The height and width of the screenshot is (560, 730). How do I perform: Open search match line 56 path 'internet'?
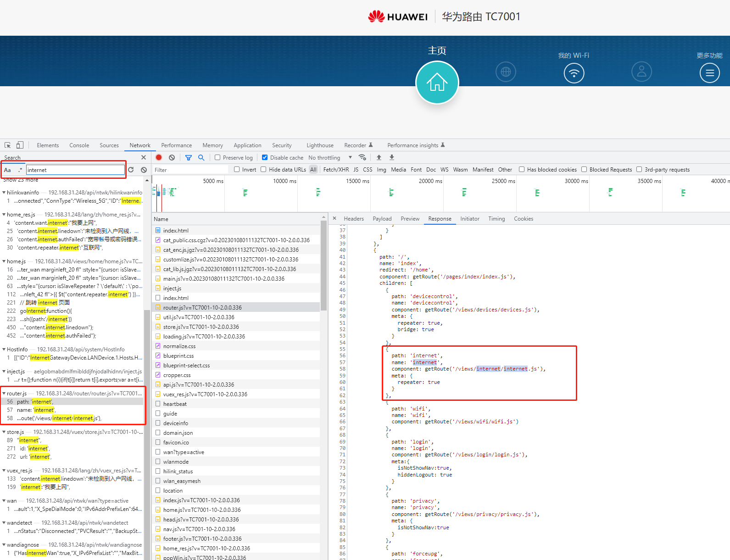point(72,401)
